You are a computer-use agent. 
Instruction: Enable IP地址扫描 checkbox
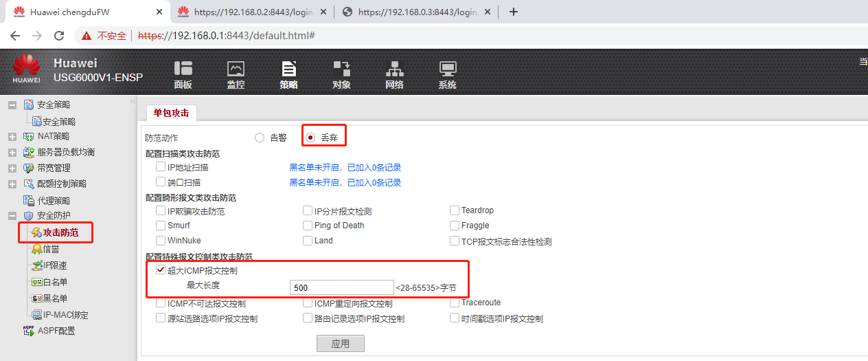coord(161,166)
